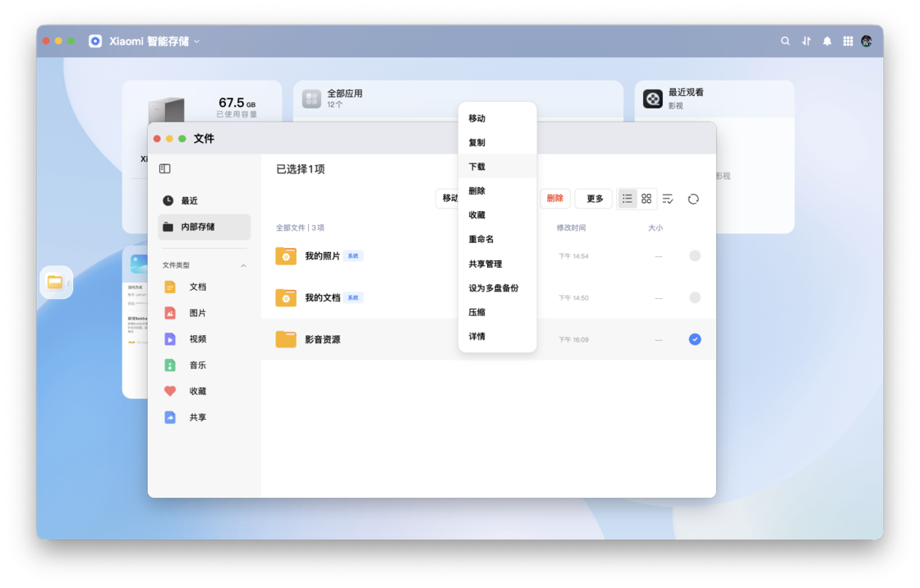Click the search icon in title bar
Screen dimensions: 920x588
[784, 41]
